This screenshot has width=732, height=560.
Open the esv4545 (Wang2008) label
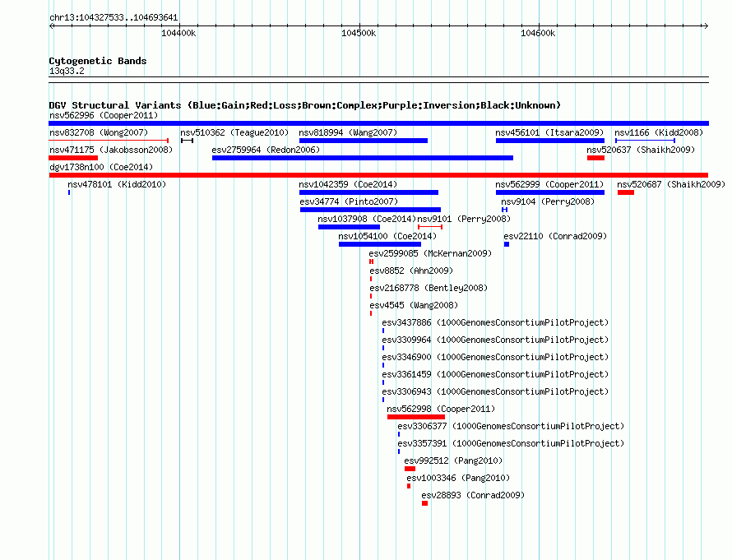tap(414, 305)
